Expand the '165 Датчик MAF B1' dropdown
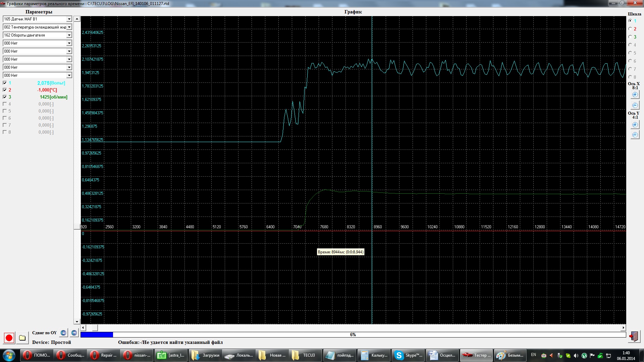 pos(69,19)
